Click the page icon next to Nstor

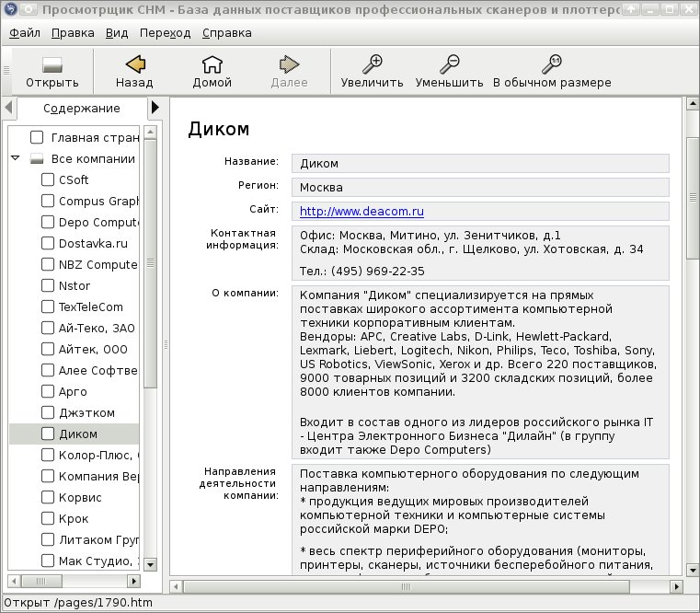click(48, 285)
